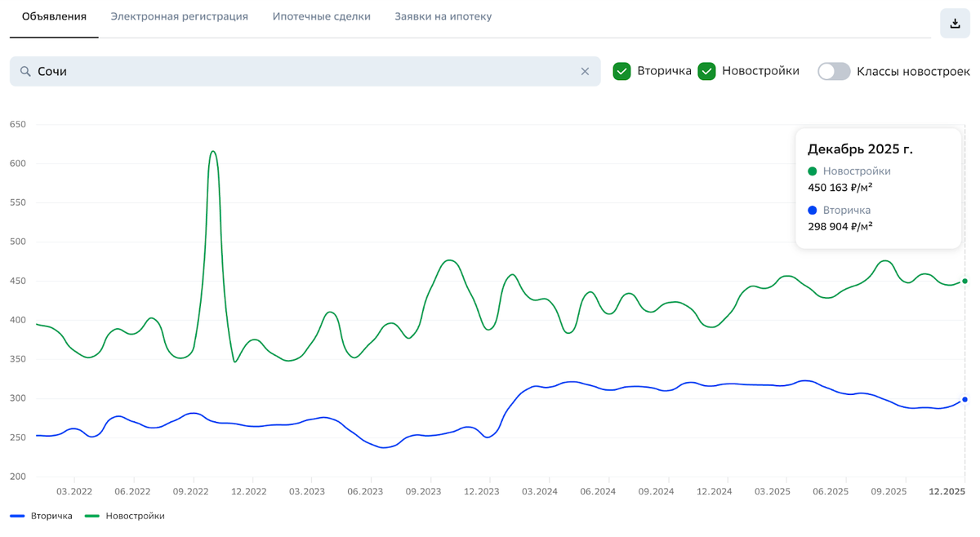
Task: Click into the Сочи city search input
Action: pyautogui.click(x=302, y=72)
